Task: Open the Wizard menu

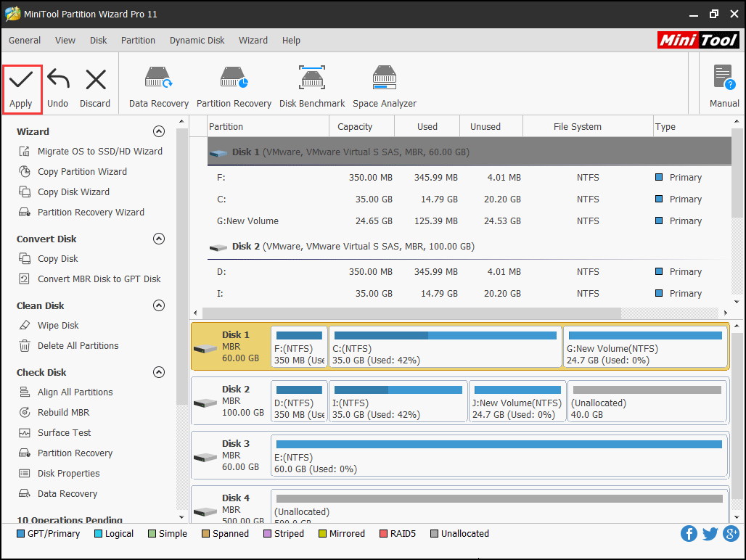Action: point(253,41)
